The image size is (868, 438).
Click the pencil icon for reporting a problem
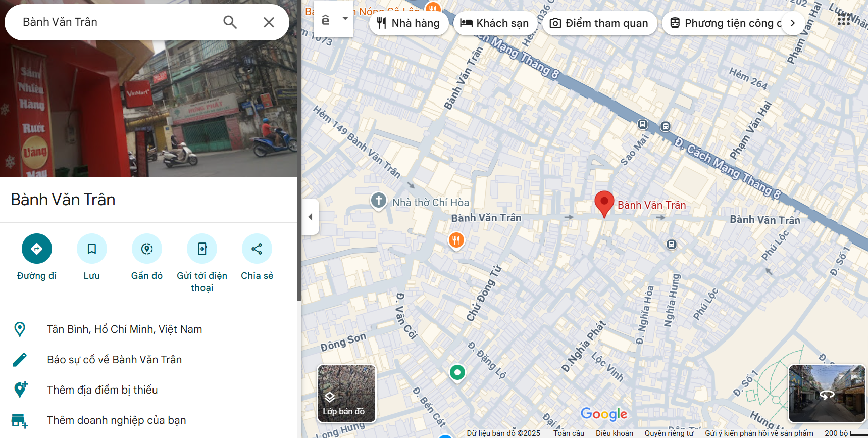(20, 360)
